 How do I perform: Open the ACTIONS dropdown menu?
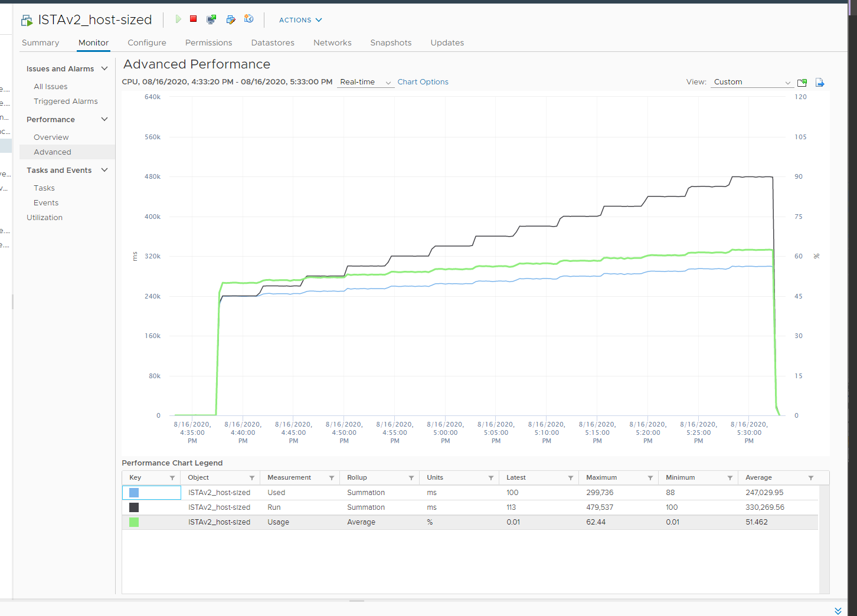[300, 20]
